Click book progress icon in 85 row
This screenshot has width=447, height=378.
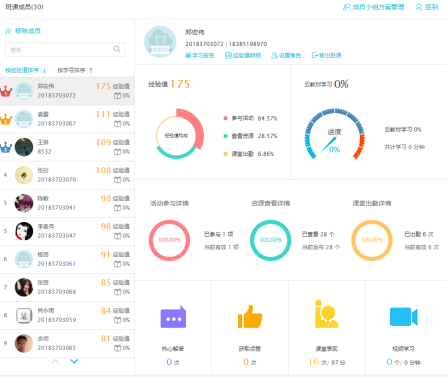coord(117,292)
